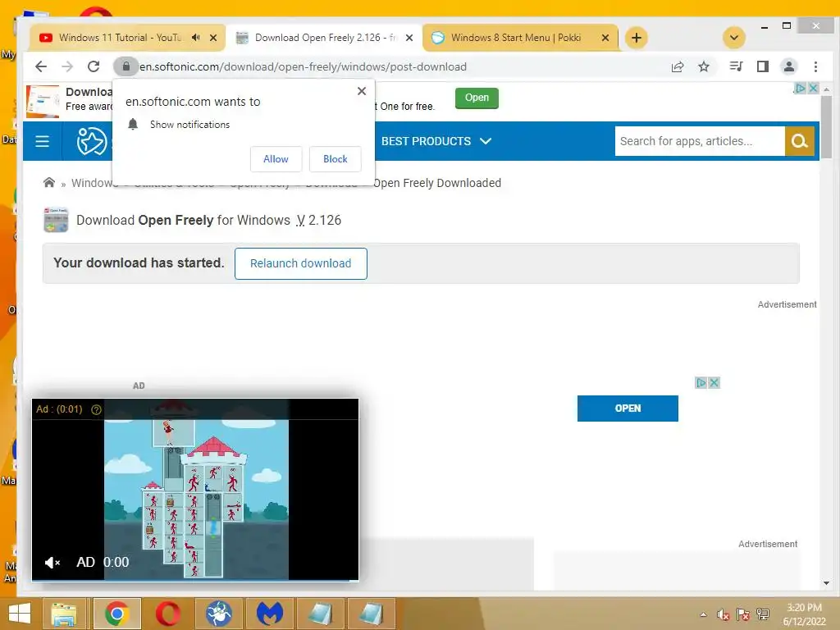Image resolution: width=840 pixels, height=630 pixels.
Task: Allow notifications from en.softonic.com
Action: click(276, 159)
